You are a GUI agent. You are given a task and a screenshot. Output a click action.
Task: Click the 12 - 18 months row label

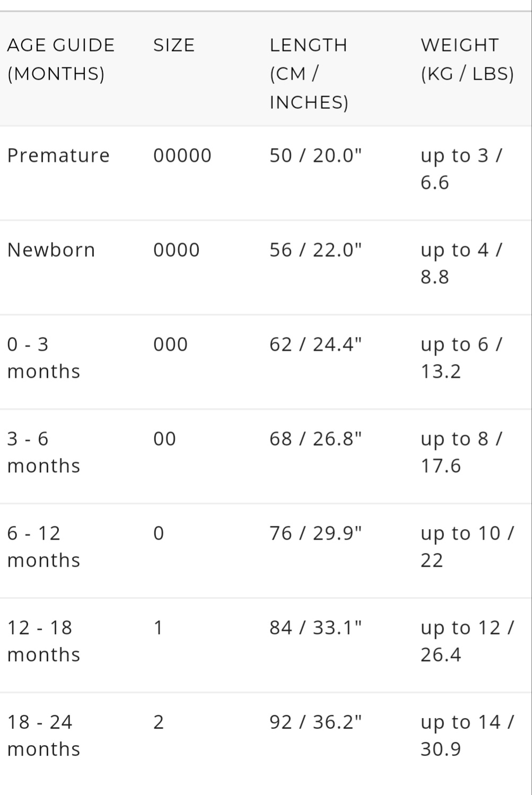click(43, 641)
